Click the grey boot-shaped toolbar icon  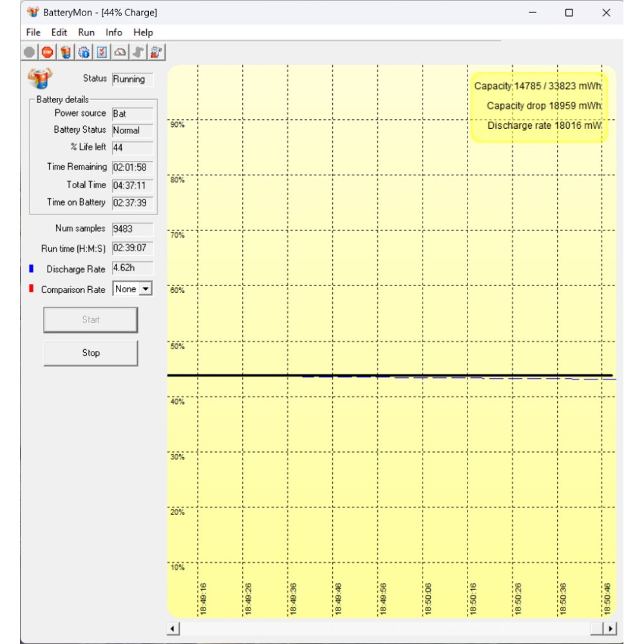138,52
